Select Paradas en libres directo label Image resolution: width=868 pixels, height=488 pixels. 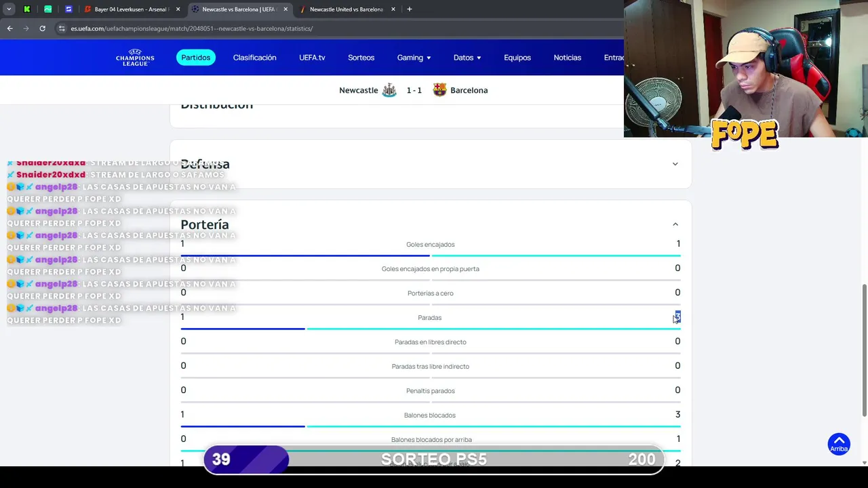[430, 342]
